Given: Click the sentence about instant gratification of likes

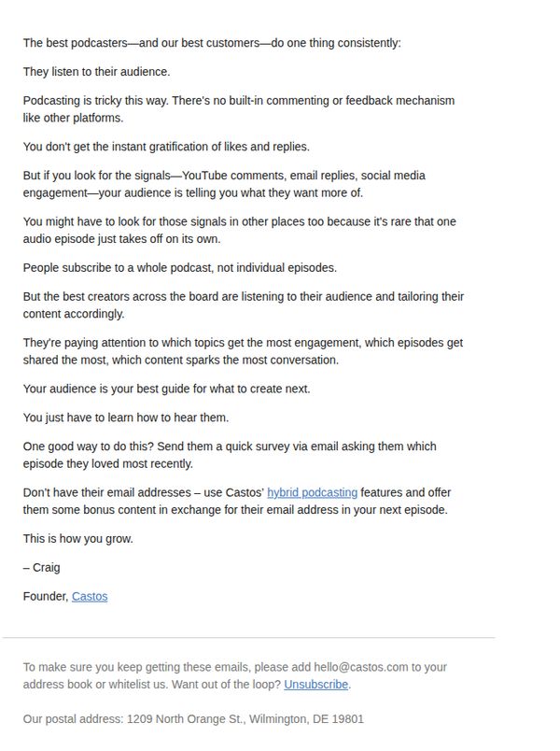Looking at the screenshot, I should (x=166, y=147).
